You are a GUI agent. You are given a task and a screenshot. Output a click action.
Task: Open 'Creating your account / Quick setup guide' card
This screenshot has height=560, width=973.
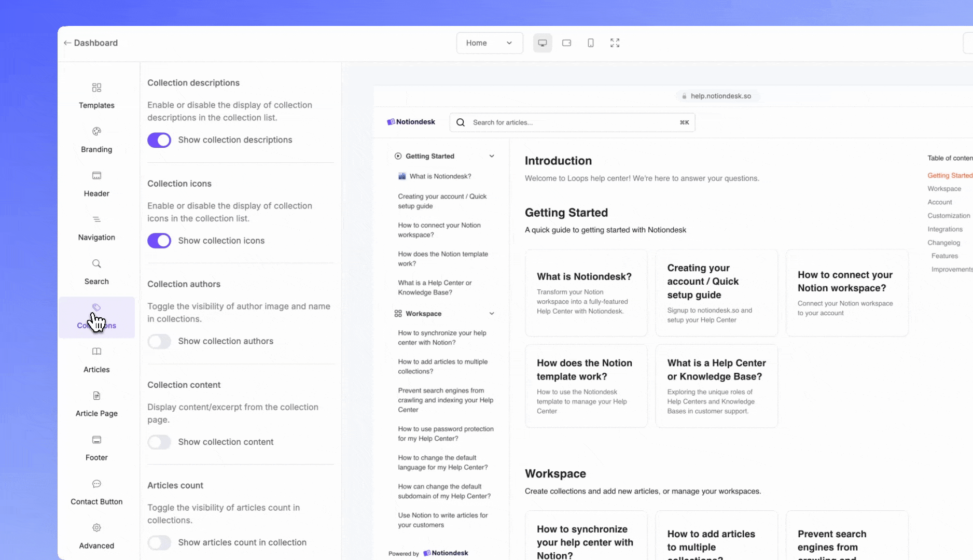point(717,293)
